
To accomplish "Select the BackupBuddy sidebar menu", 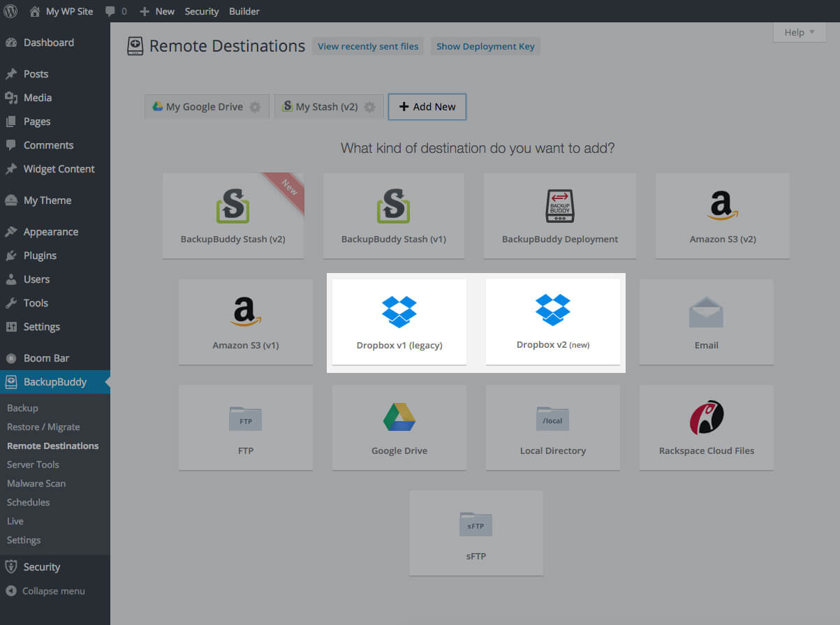I will coord(54,382).
